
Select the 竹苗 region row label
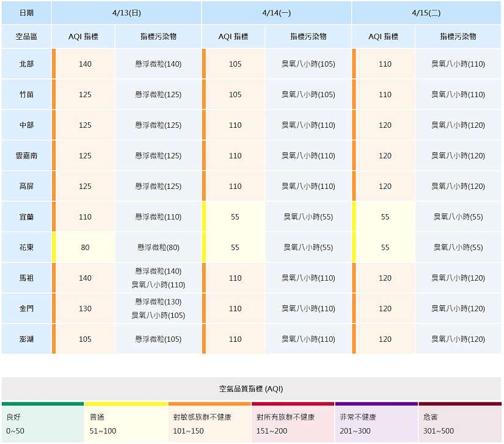[26, 95]
